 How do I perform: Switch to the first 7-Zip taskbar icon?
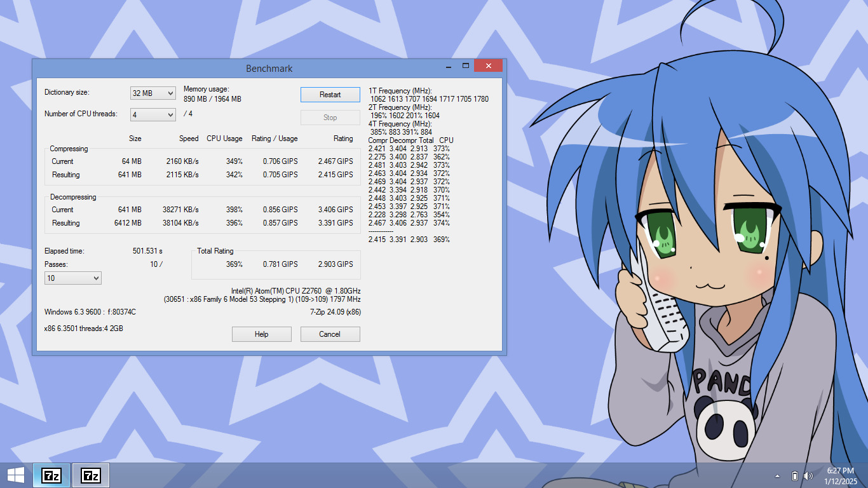click(x=51, y=475)
